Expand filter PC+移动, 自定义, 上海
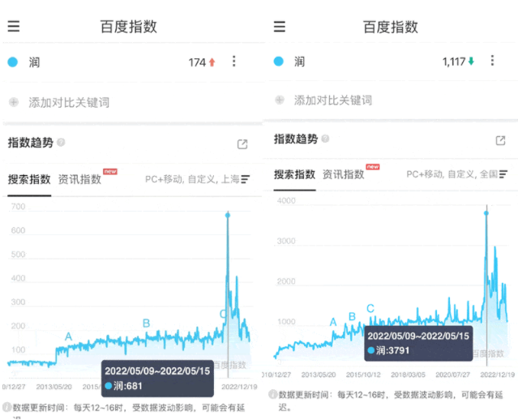This screenshot has height=420, width=518. tap(197, 179)
